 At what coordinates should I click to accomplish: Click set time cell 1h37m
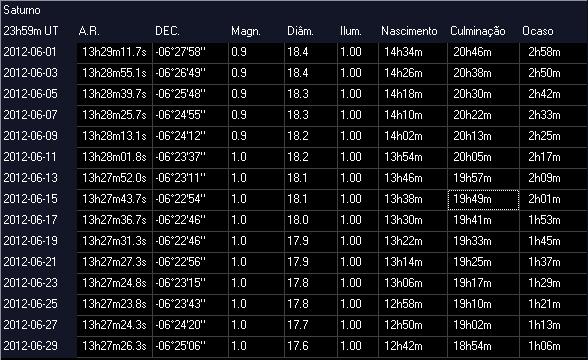(554, 262)
